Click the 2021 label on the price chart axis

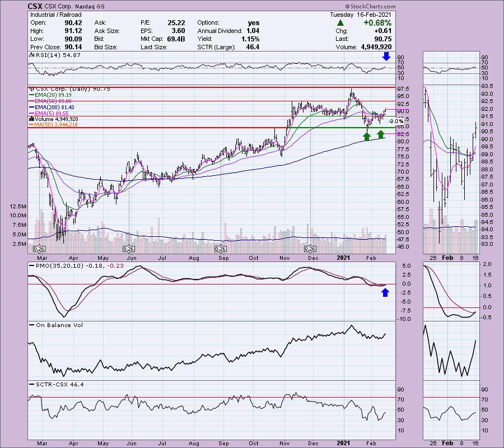pyautogui.click(x=343, y=258)
